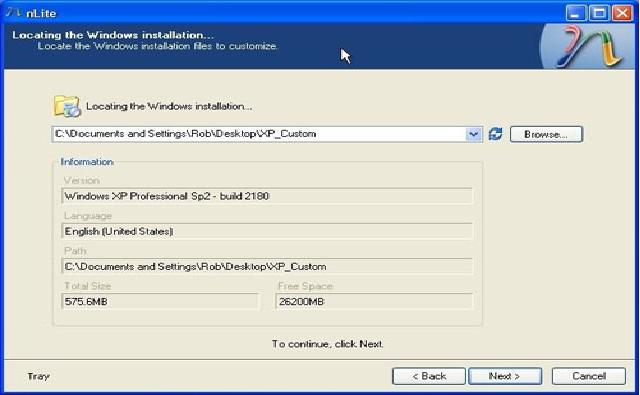Click the folder icon near Locating text
This screenshot has width=640, height=395.
tap(67, 106)
